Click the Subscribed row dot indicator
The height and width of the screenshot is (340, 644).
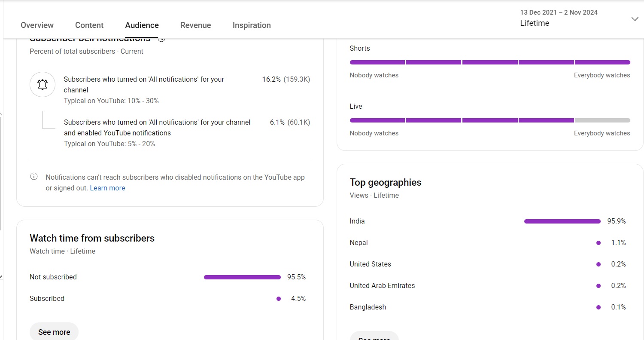[279, 299]
